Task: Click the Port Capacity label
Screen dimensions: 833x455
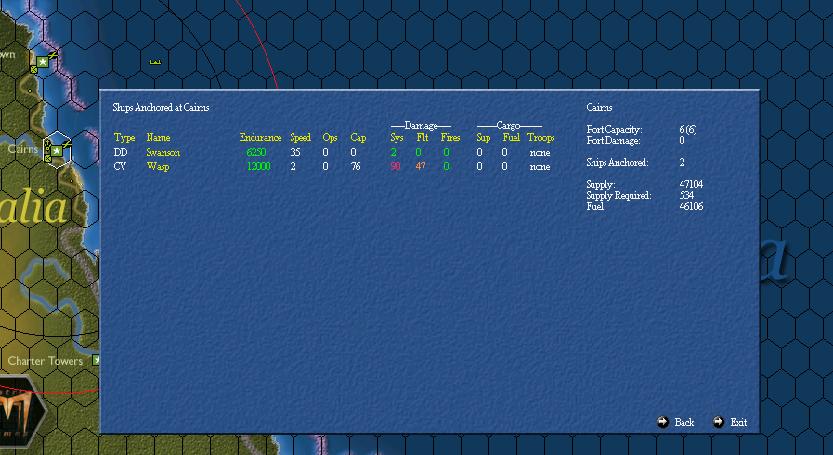Action: (614, 129)
